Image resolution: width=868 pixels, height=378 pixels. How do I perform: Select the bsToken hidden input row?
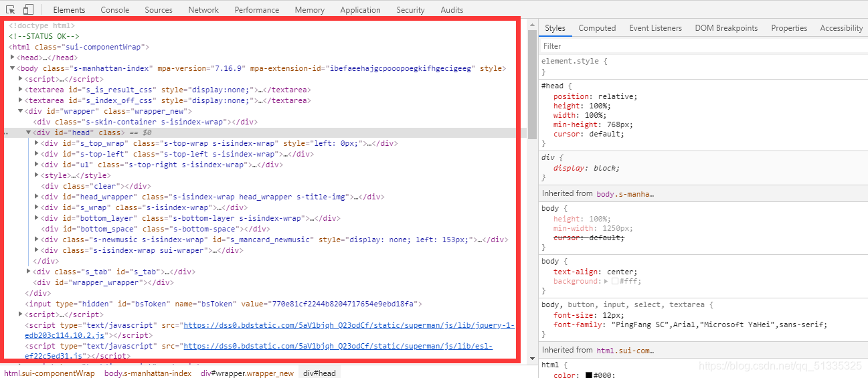point(224,304)
